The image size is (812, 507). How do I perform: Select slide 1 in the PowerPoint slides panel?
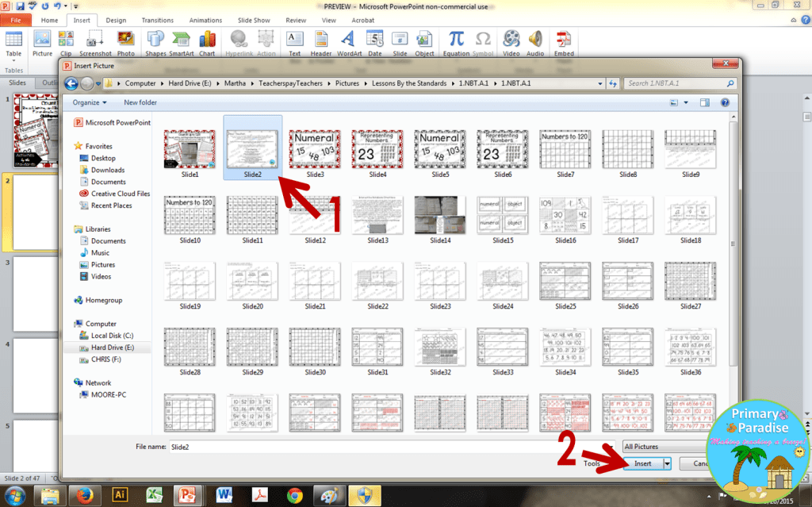pos(35,131)
